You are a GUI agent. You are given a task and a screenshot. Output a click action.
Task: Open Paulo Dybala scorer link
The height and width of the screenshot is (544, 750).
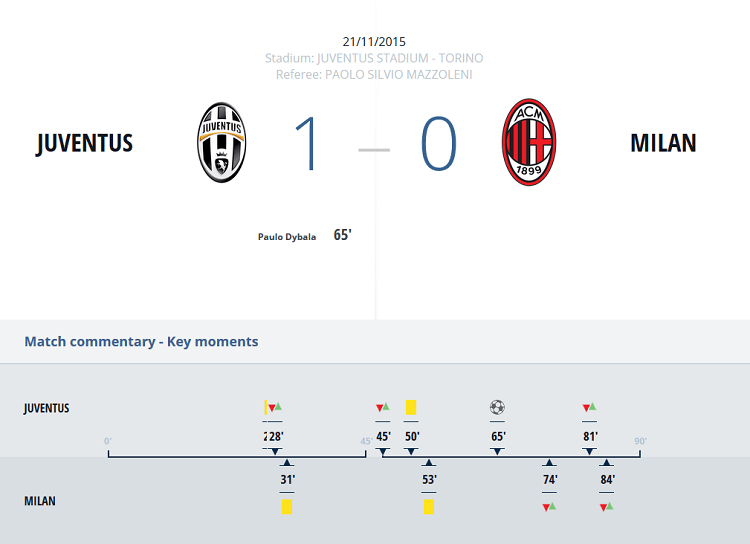[287, 237]
